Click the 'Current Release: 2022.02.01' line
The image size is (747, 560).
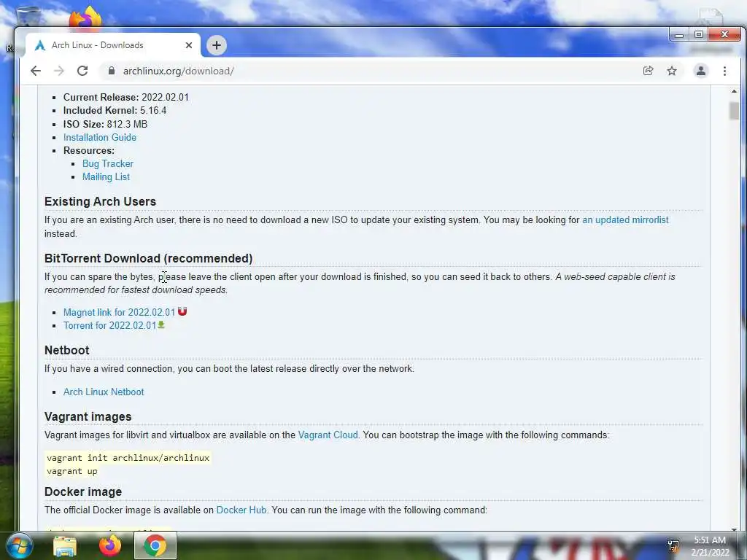coord(125,97)
